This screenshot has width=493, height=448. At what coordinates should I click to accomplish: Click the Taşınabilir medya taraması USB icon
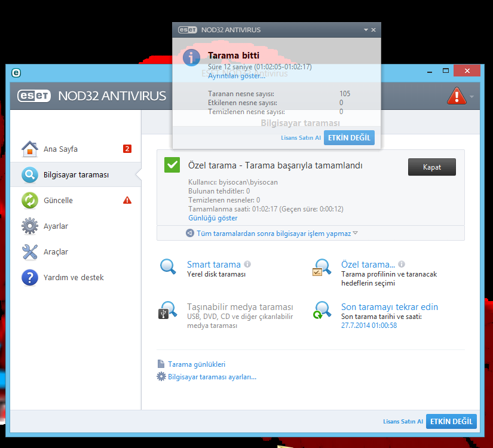click(x=167, y=310)
